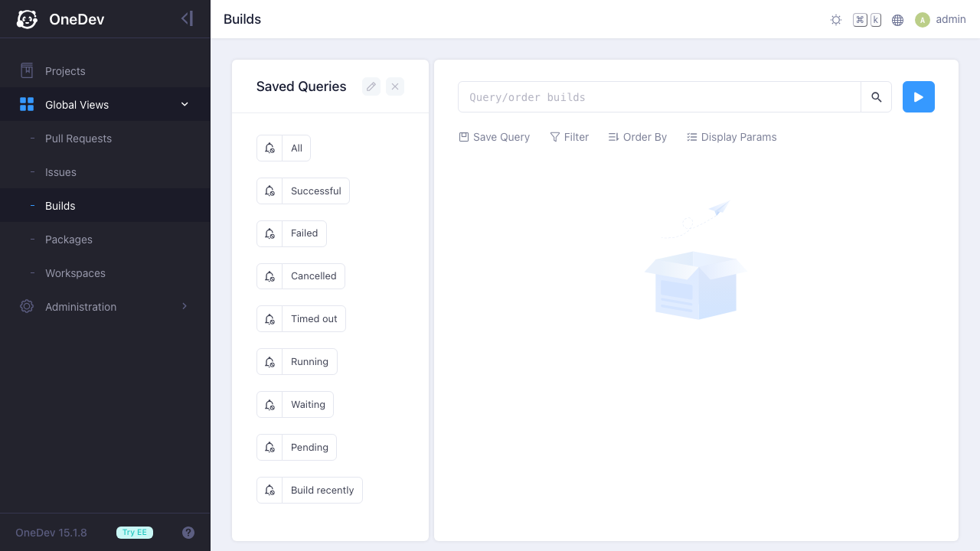Click the Administration gear icon
This screenshot has height=551, width=980.
coord(27,307)
